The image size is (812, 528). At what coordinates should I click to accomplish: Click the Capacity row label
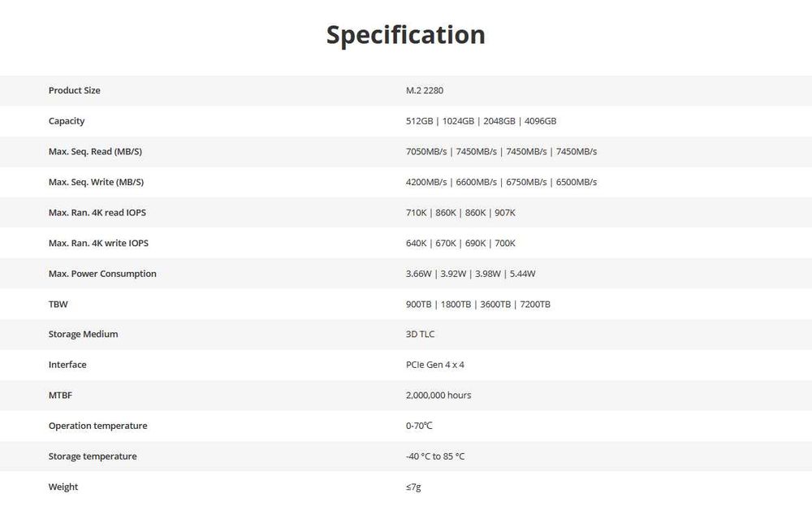[67, 121]
